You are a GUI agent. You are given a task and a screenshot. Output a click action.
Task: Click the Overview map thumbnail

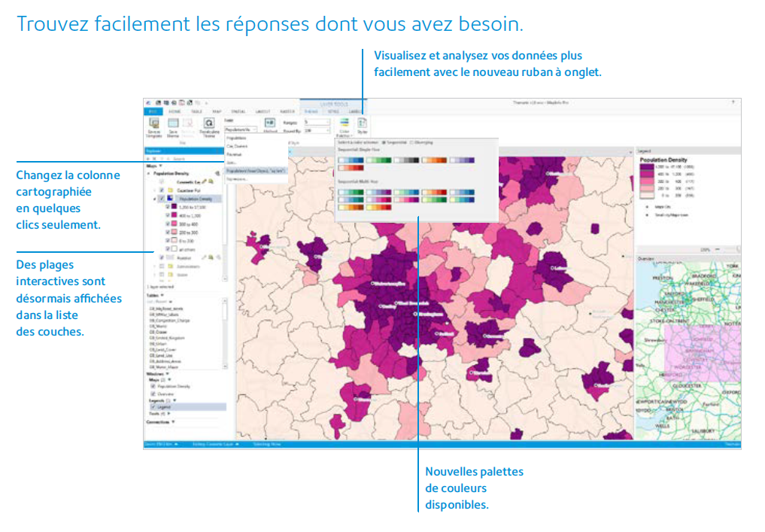(x=688, y=351)
